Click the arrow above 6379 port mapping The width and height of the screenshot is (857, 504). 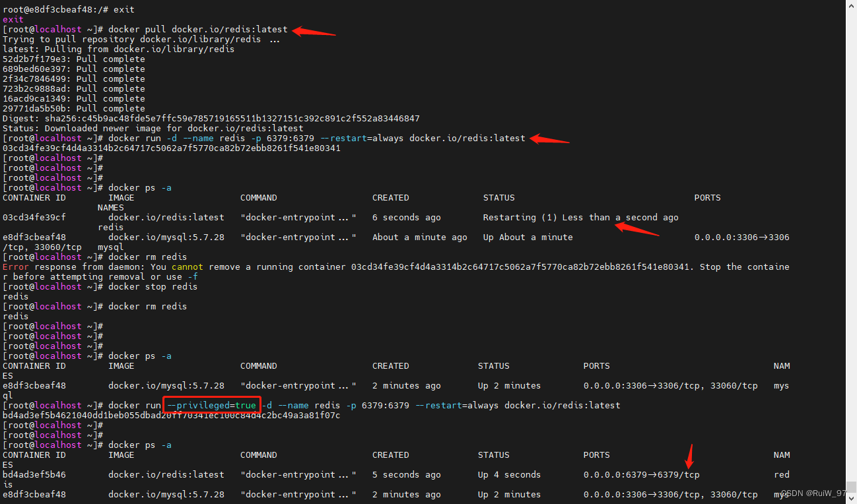point(689,455)
